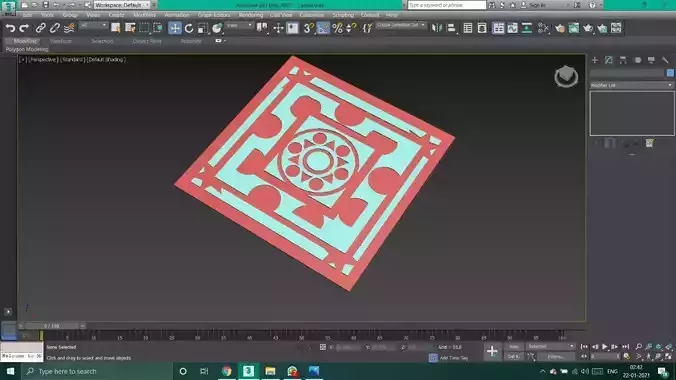The image size is (676, 380).
Task: Click the Play Animation button
Action: click(x=605, y=346)
